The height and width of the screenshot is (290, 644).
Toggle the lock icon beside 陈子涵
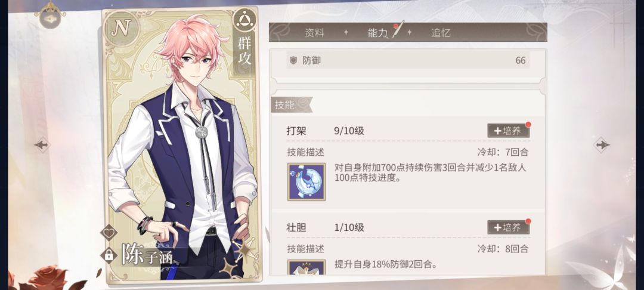pyautogui.click(x=109, y=255)
